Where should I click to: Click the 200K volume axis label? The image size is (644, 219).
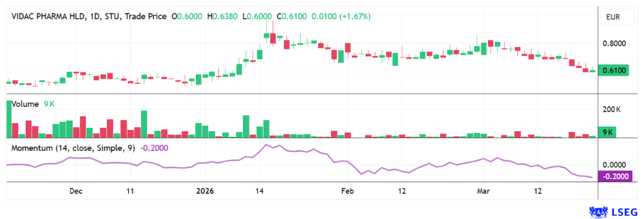(x=612, y=109)
